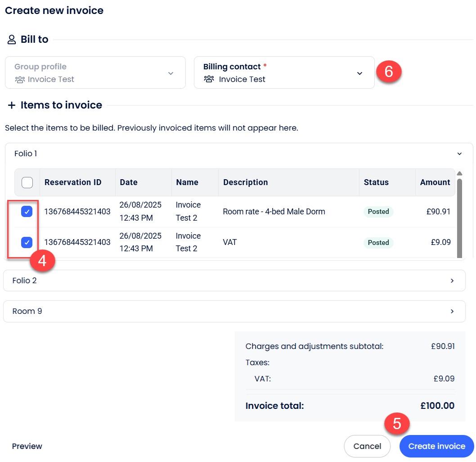
Task: Expand the Folio 2 section
Action: click(x=452, y=281)
